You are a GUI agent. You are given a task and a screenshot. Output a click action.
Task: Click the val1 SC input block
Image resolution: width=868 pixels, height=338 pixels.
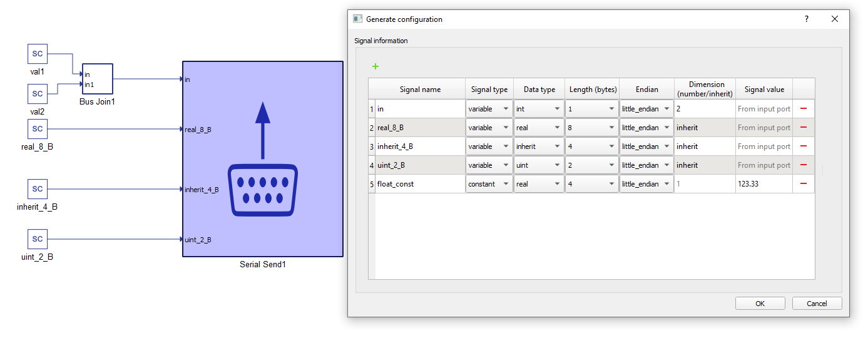coord(38,54)
